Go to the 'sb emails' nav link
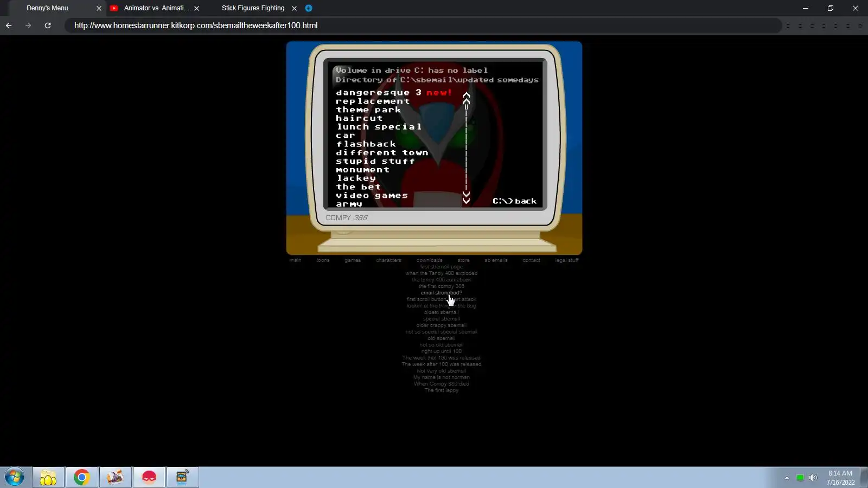 [x=496, y=260]
